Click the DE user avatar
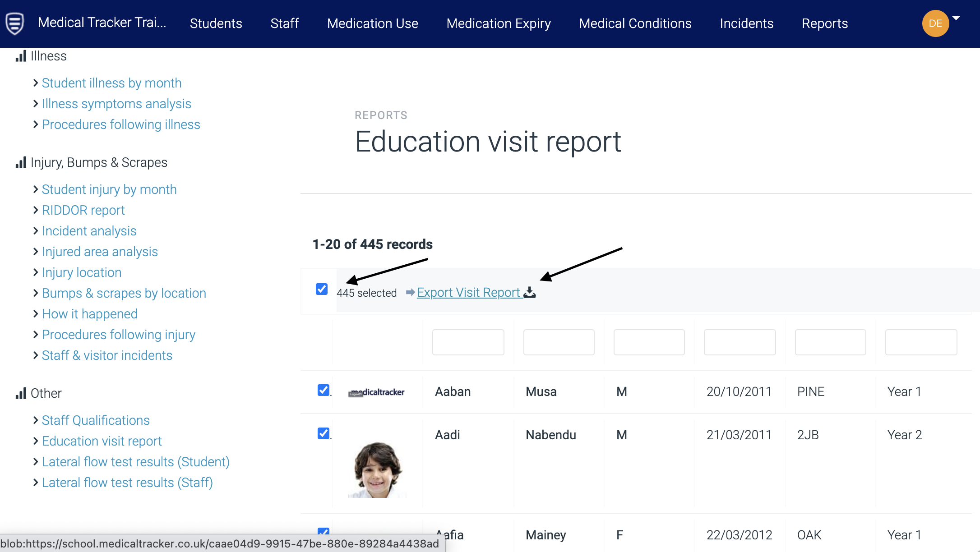Image resolution: width=980 pixels, height=552 pixels. point(935,23)
